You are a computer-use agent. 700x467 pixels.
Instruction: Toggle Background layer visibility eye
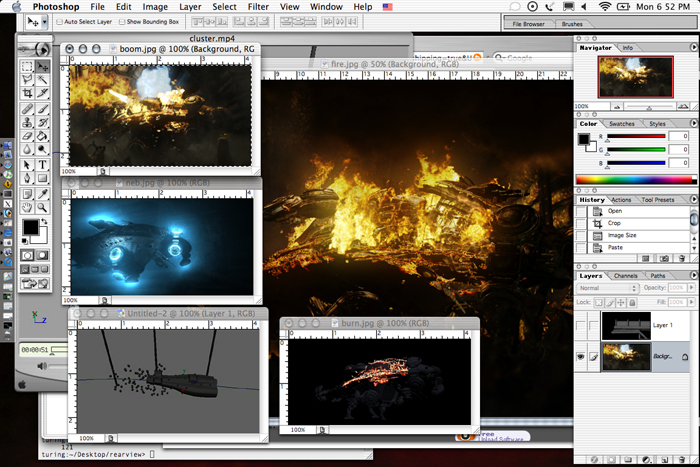pos(580,357)
